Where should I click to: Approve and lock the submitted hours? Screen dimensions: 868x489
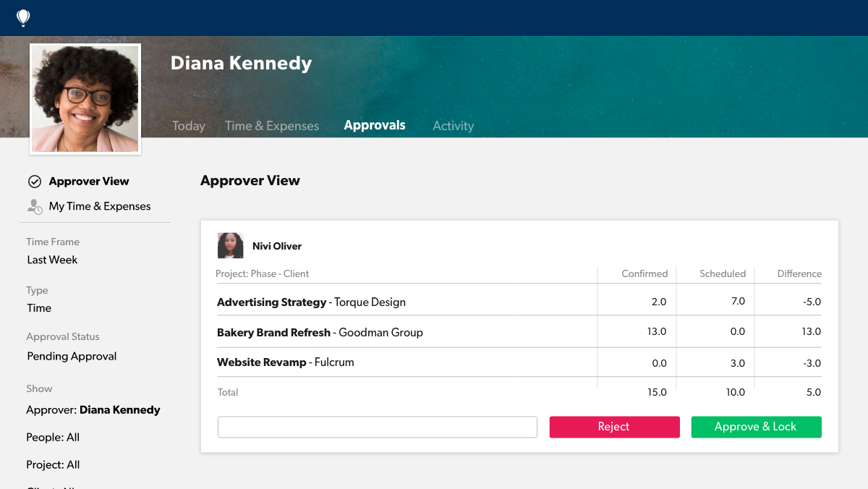tap(756, 427)
